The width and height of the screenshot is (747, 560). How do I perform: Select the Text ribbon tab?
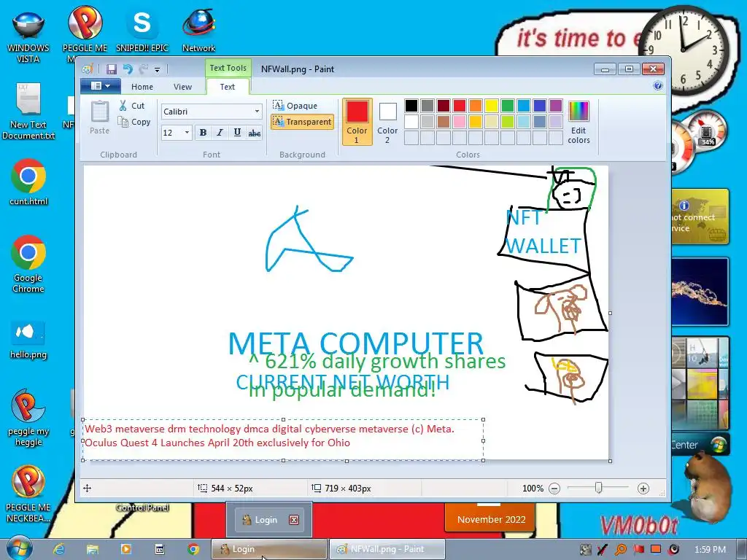pos(228,87)
